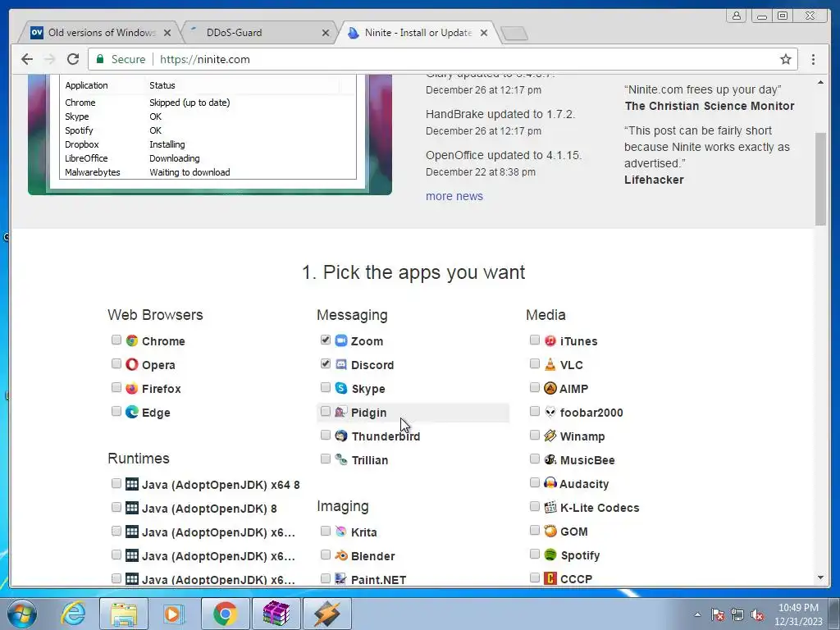Close the DDoS-Guard tab

[325, 33]
